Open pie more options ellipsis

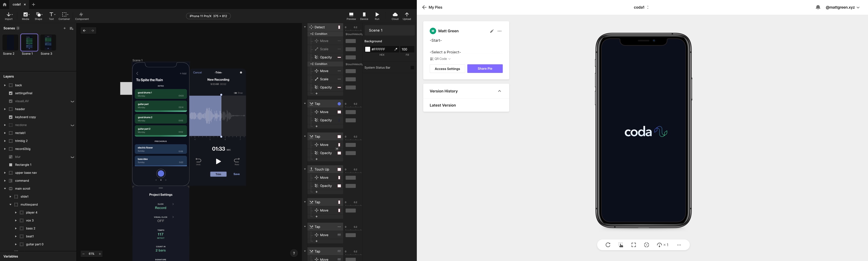500,31
